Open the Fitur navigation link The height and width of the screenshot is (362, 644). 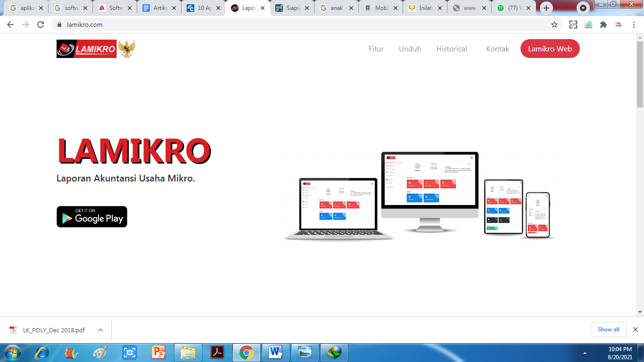[x=376, y=49]
